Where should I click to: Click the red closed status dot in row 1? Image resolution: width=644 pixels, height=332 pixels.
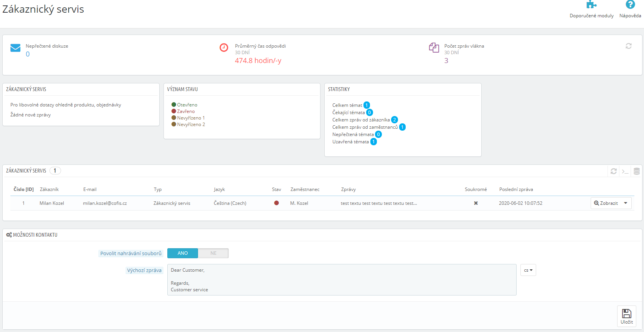[x=276, y=203]
